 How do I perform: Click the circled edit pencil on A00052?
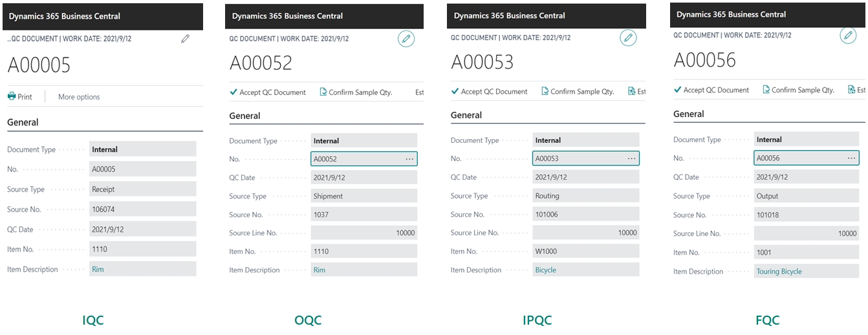pos(406,39)
